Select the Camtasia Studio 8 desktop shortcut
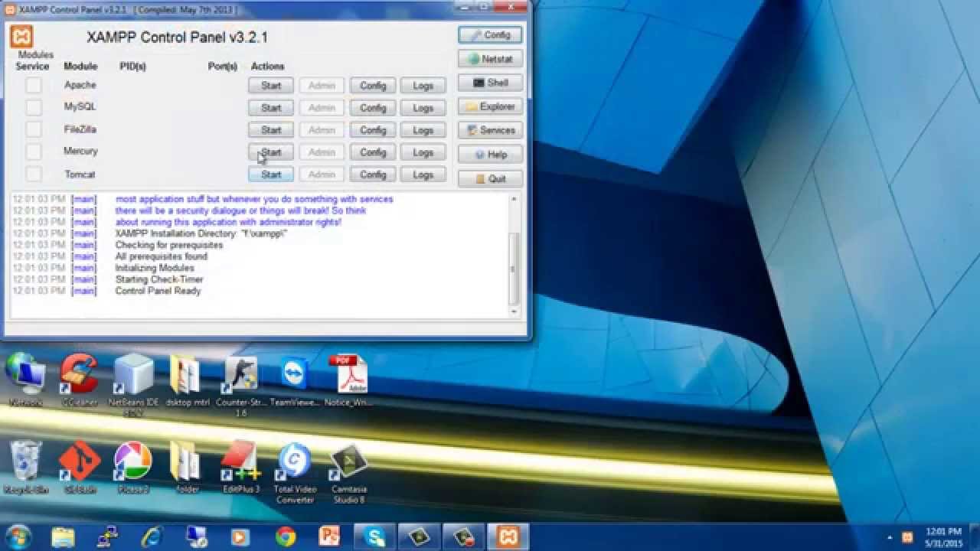Screen dimensions: 980x551 tap(348, 472)
